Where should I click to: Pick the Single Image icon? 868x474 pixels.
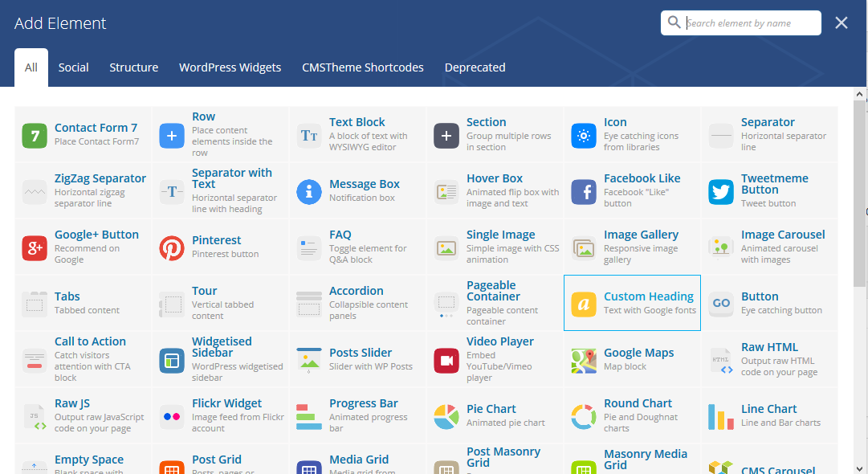(x=446, y=248)
